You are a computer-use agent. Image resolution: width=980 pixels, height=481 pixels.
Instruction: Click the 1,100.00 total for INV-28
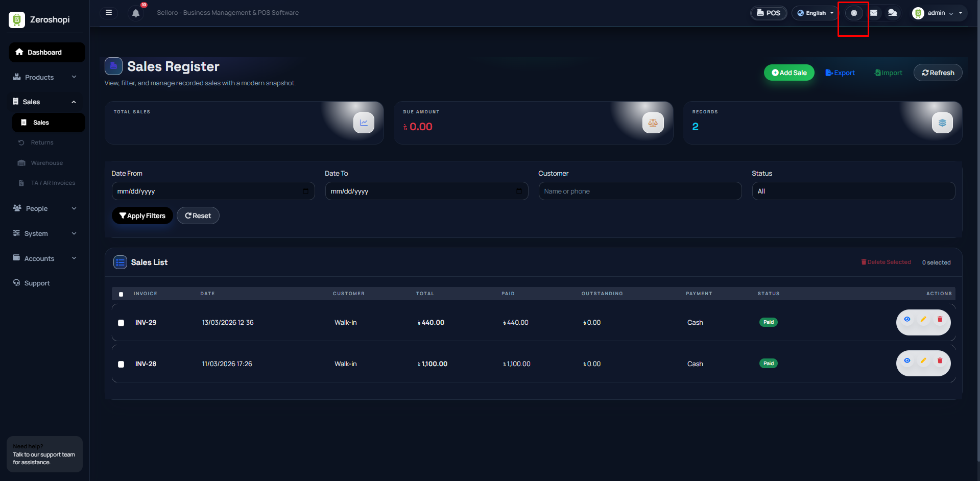pos(433,364)
